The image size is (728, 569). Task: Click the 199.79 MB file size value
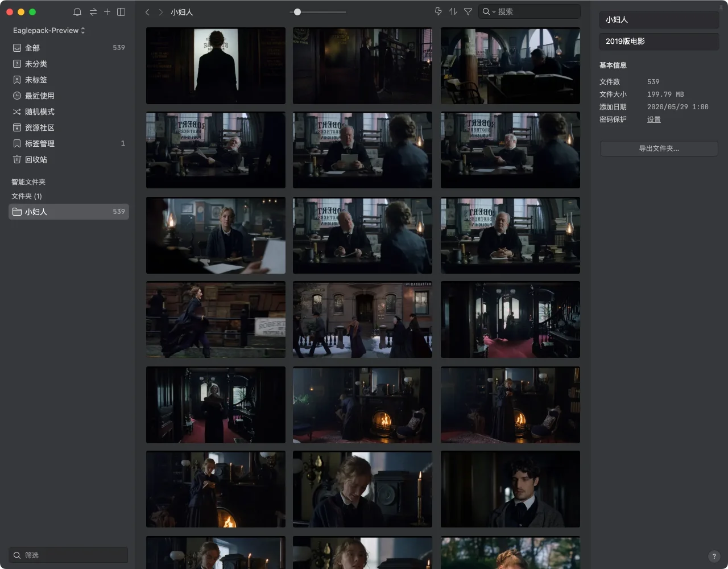[665, 94]
